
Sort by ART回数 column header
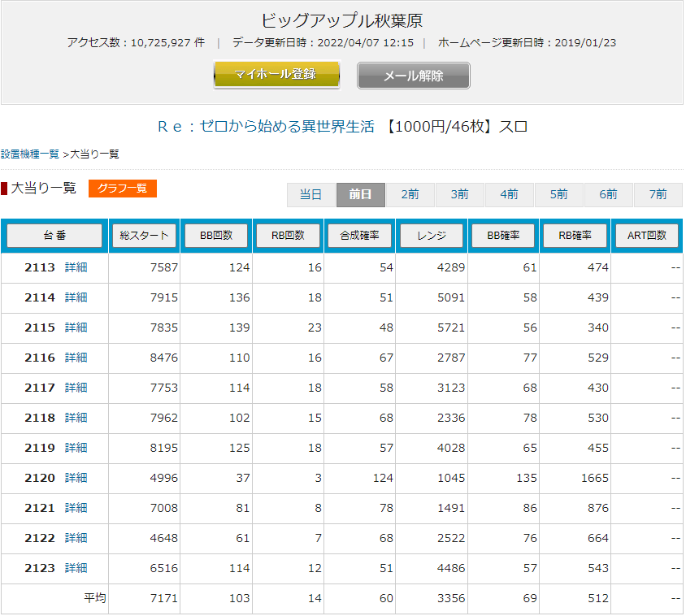pos(647,236)
